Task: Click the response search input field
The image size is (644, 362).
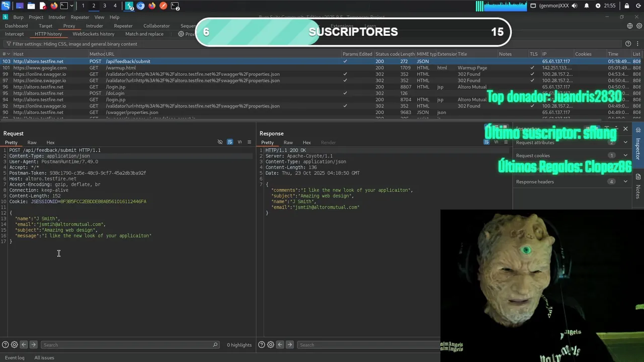Action: (x=368, y=345)
